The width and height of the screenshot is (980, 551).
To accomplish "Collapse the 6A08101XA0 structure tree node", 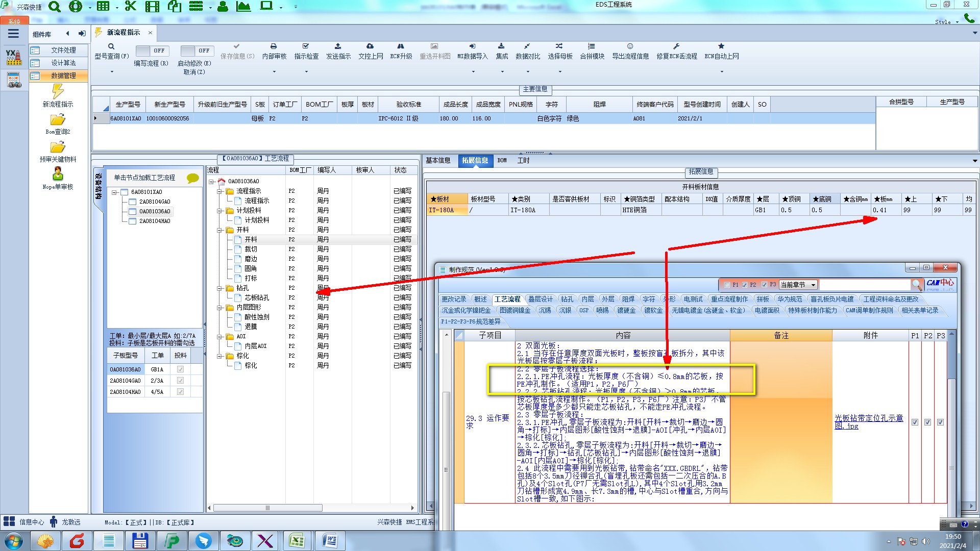I will click(x=115, y=192).
